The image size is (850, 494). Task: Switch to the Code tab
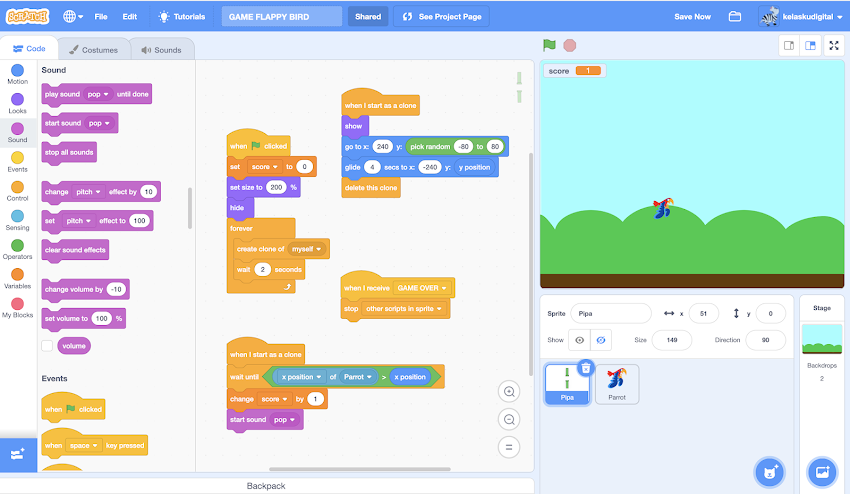click(x=29, y=48)
